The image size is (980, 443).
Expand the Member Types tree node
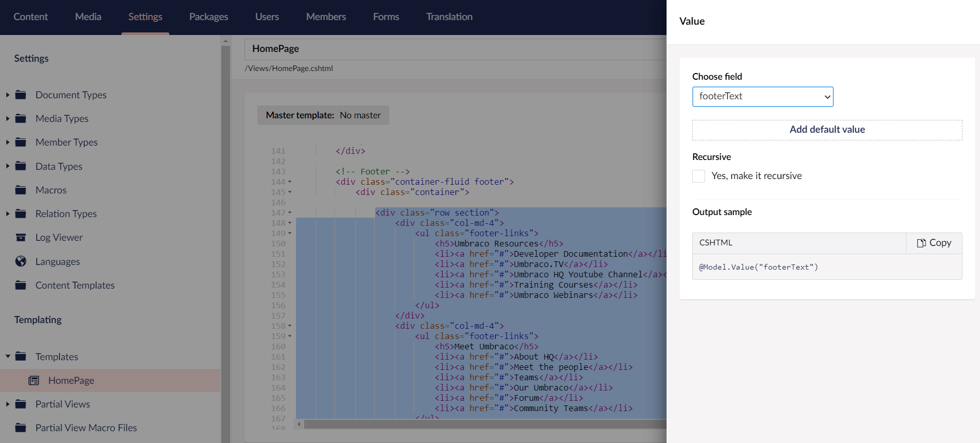pos(8,142)
